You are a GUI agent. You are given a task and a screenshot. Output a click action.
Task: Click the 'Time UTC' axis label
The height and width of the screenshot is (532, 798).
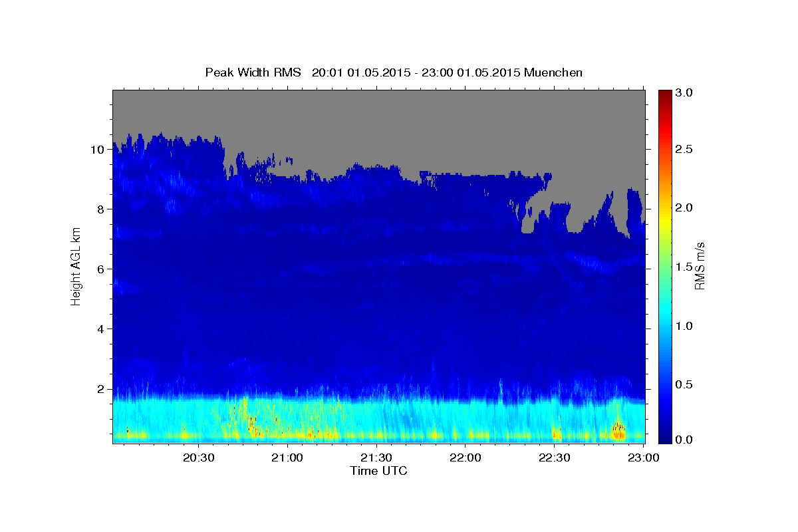[x=378, y=471]
